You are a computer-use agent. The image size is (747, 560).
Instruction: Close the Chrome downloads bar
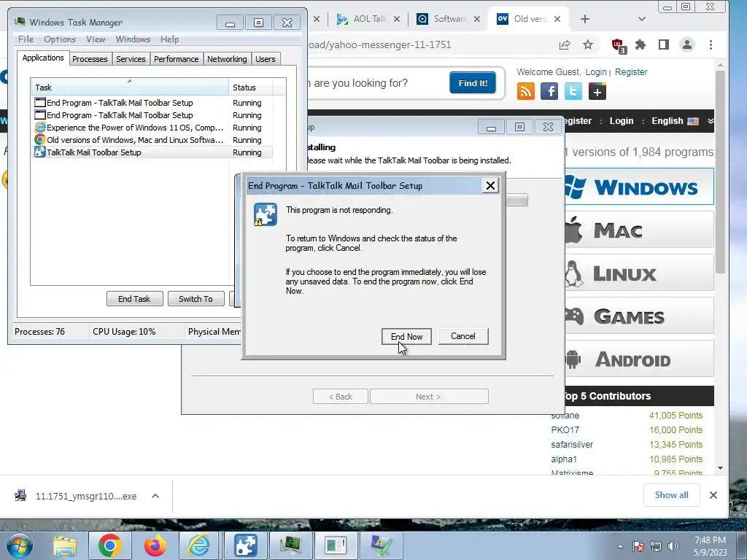point(713,495)
